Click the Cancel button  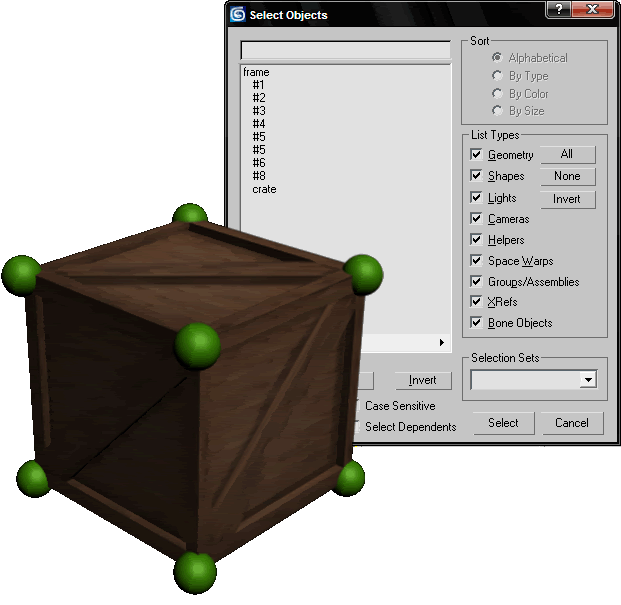[572, 423]
